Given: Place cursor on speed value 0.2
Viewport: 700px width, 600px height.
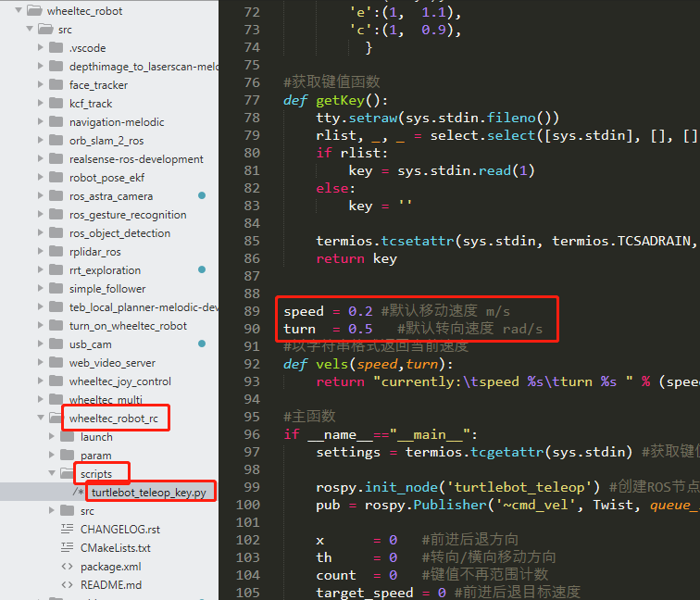Looking at the screenshot, I should (360, 311).
